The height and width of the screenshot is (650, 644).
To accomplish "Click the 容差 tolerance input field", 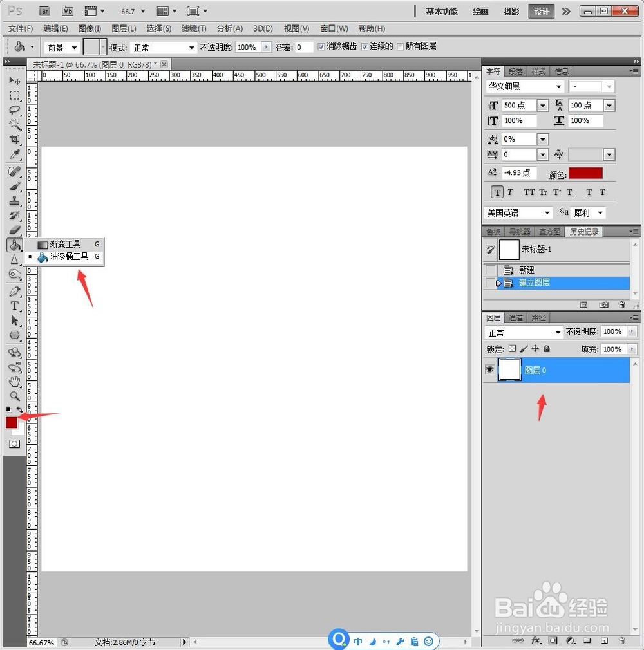I will tap(304, 47).
